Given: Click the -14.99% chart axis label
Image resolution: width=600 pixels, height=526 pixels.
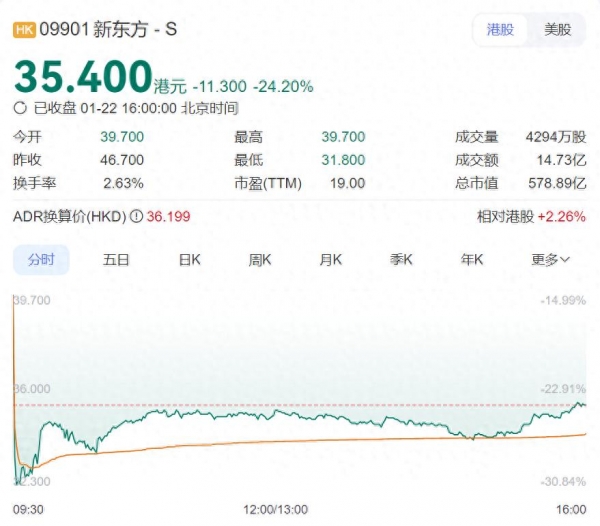Looking at the screenshot, I should (x=563, y=300).
